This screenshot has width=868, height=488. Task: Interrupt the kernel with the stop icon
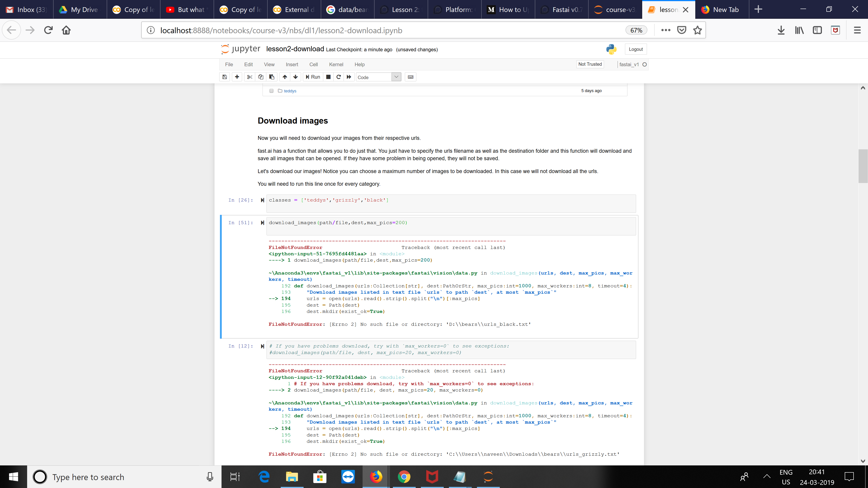(x=328, y=77)
